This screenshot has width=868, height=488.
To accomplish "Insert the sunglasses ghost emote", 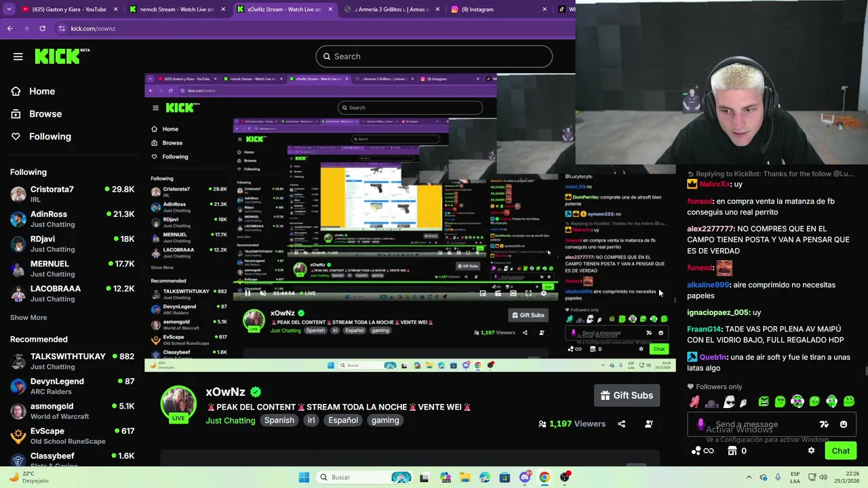I will click(729, 402).
